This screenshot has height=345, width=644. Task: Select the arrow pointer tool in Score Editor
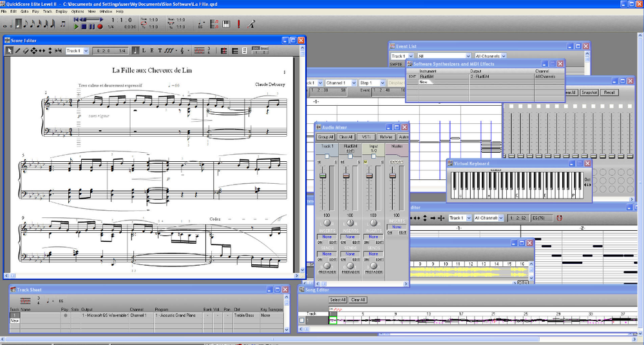click(10, 50)
